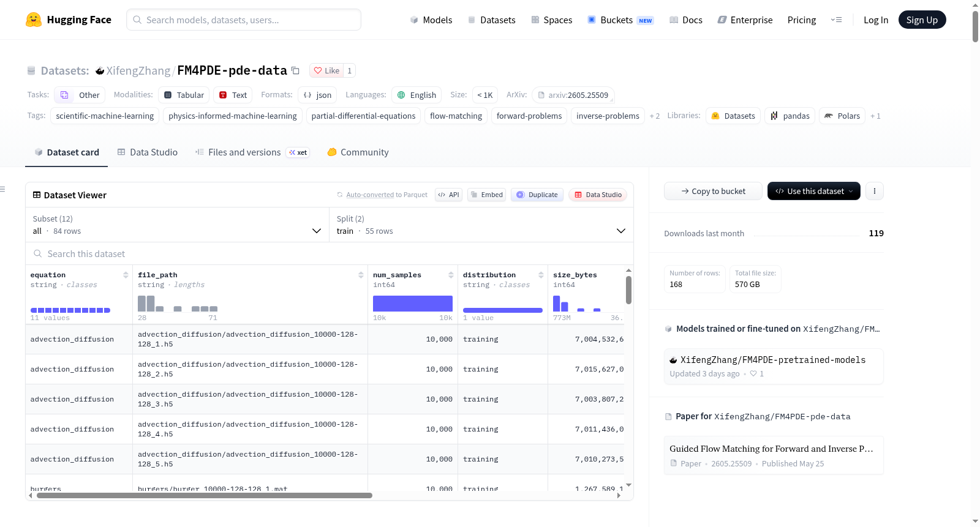Image resolution: width=980 pixels, height=527 pixels.
Task: Open the more options menu next to Pricing
Action: 836,20
